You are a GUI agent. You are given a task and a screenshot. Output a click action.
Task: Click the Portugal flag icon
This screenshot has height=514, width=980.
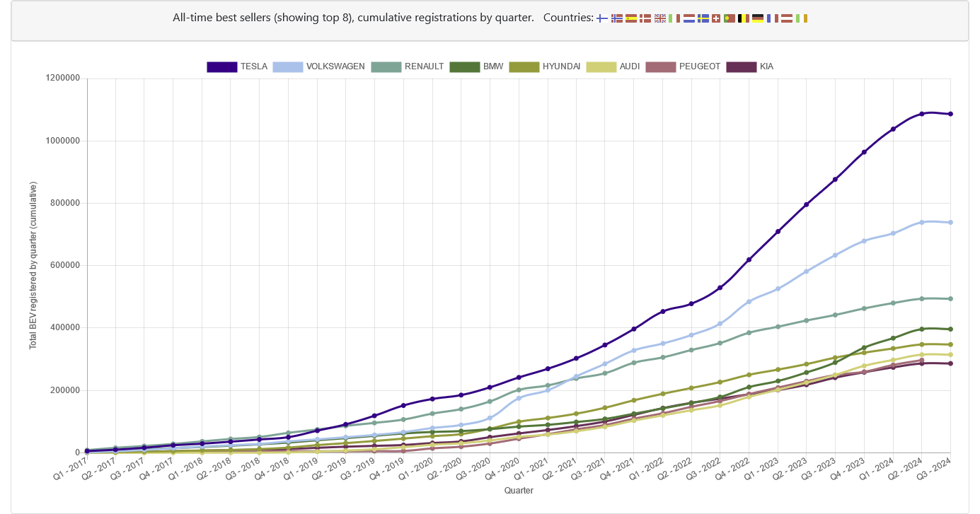point(729,18)
